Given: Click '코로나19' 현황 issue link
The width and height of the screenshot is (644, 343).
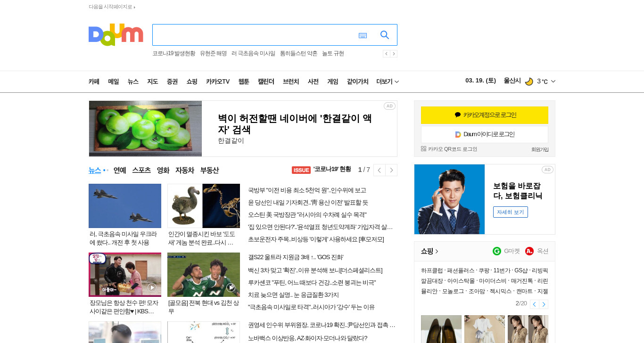Looking at the screenshot, I should click(x=332, y=169).
